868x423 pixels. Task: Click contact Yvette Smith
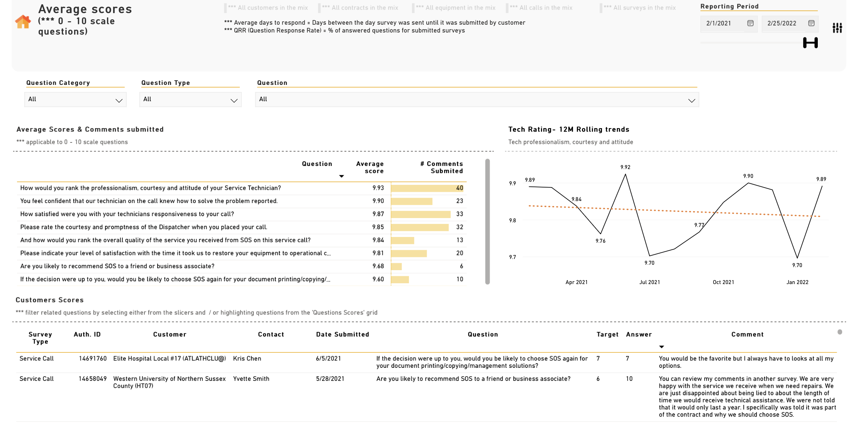(x=251, y=379)
